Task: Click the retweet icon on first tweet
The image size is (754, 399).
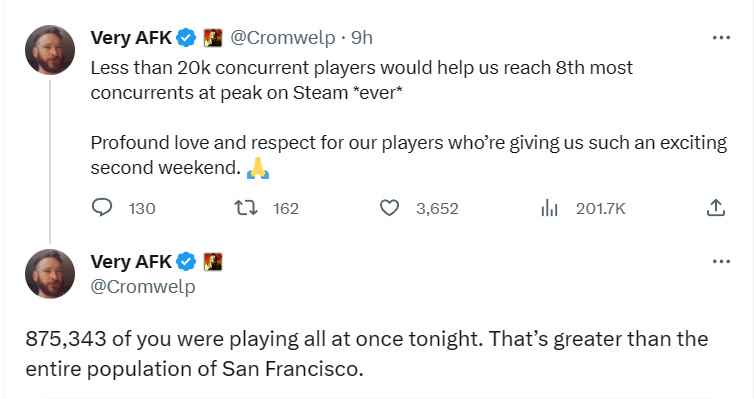Action: click(245, 208)
